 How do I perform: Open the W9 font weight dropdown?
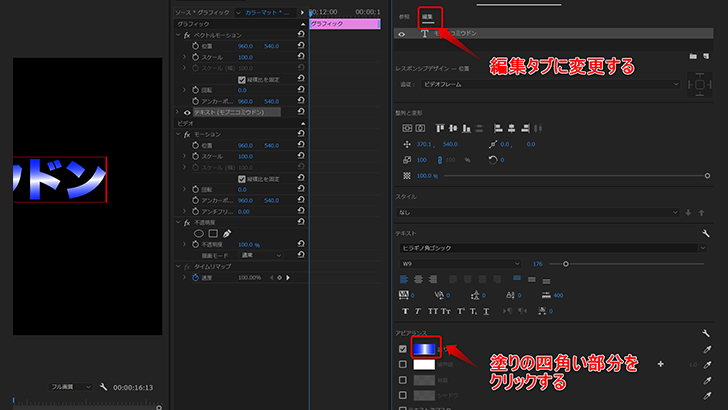[x=460, y=264]
